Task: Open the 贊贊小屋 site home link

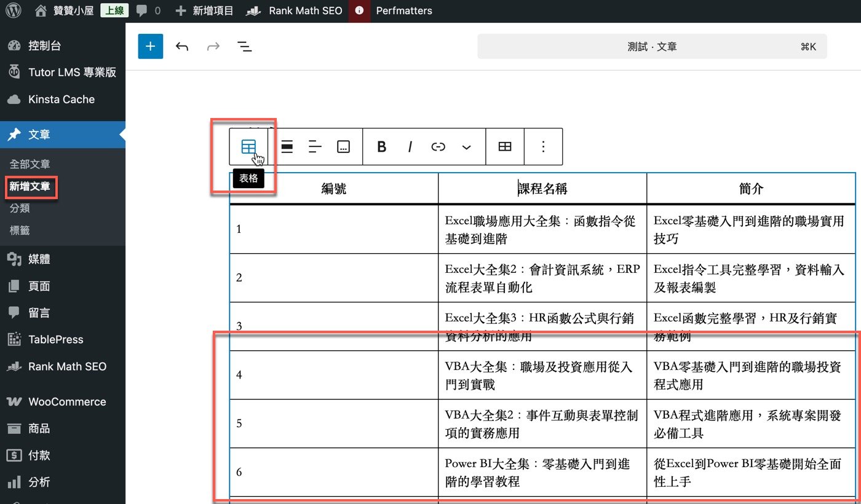Action: pos(64,10)
